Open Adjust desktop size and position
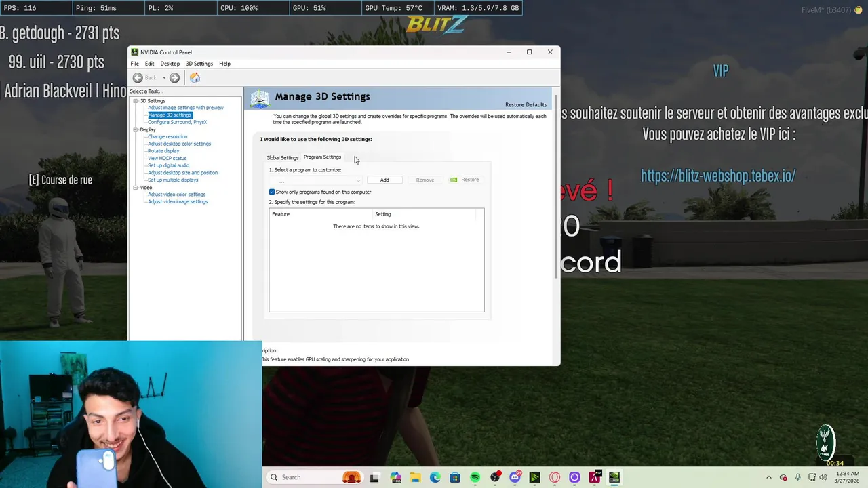868x488 pixels. (182, 173)
